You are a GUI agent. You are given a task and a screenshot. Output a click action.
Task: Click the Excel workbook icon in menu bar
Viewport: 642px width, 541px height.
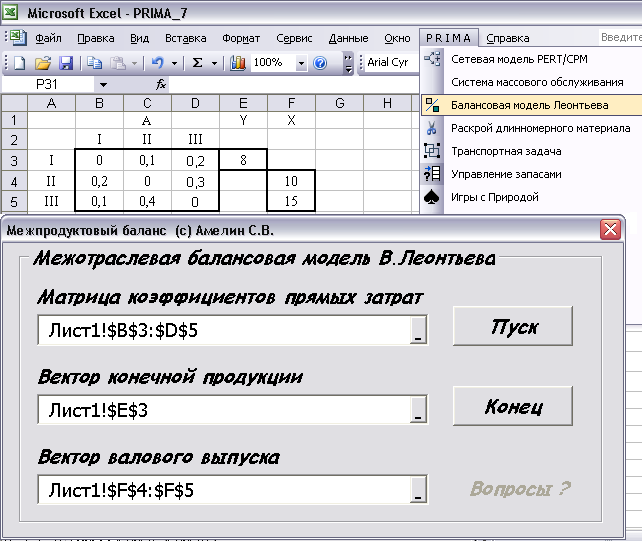[x=18, y=38]
